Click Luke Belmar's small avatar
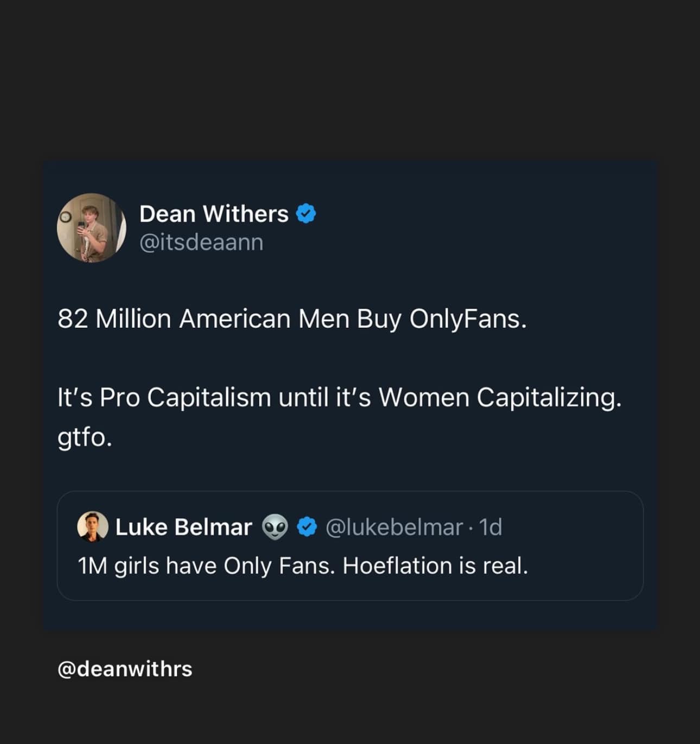The width and height of the screenshot is (700, 744). (x=93, y=526)
